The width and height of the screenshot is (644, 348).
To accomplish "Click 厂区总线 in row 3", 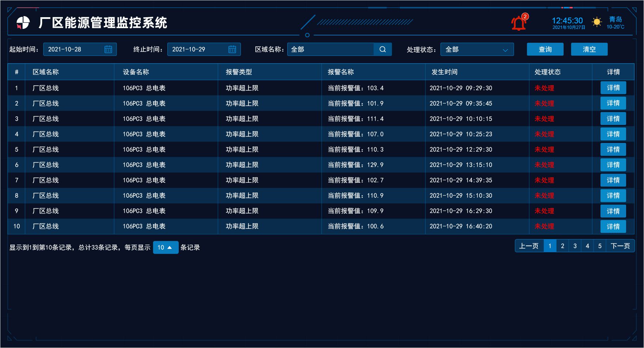I will coord(46,119).
